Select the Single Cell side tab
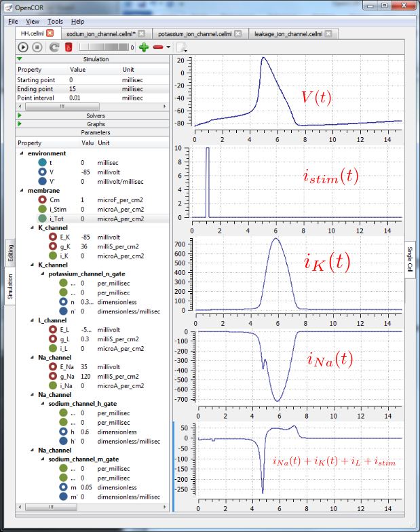The image size is (420, 532). (410, 259)
